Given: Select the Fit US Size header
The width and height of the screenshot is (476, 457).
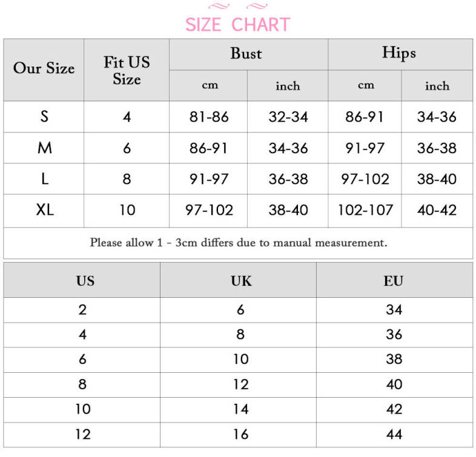Looking at the screenshot, I should click(127, 70).
